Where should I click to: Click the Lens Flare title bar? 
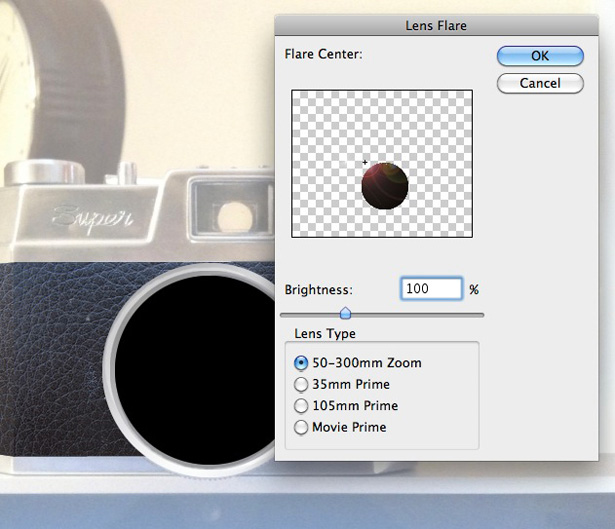[x=437, y=25]
